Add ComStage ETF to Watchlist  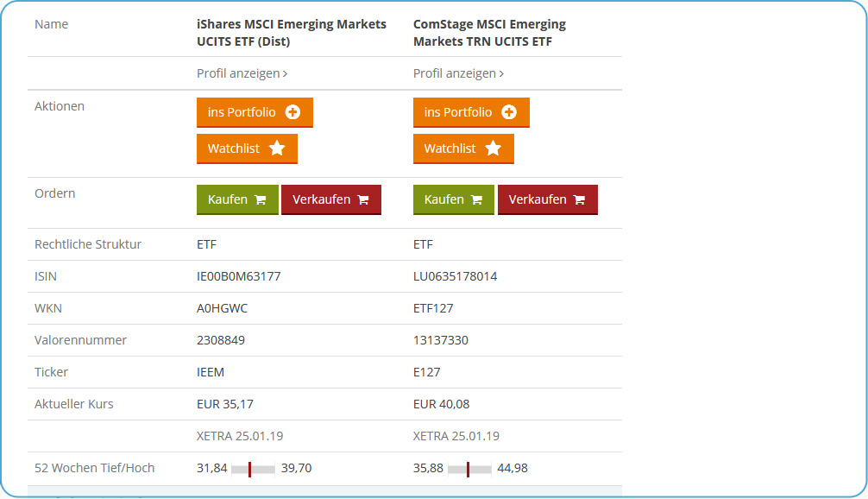coord(463,148)
